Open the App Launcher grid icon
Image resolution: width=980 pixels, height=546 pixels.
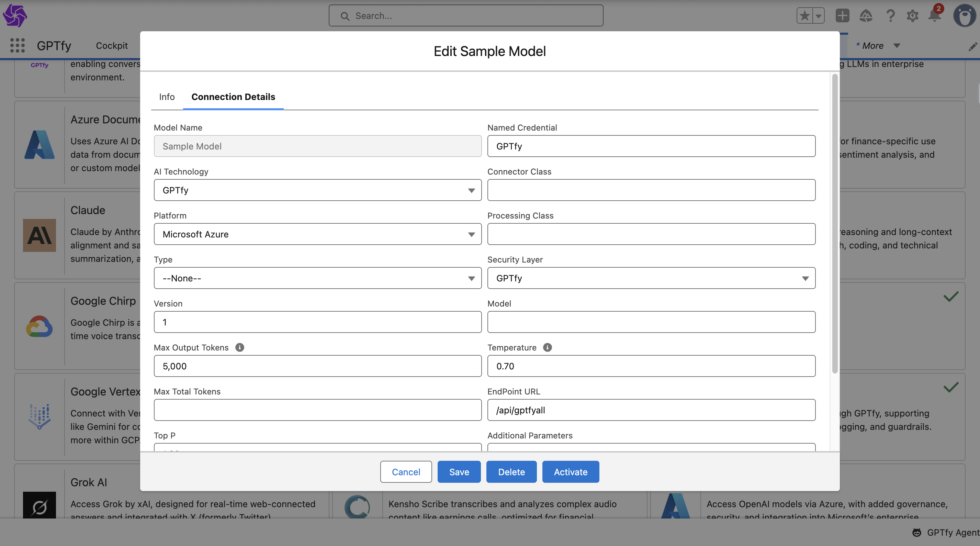click(x=18, y=45)
